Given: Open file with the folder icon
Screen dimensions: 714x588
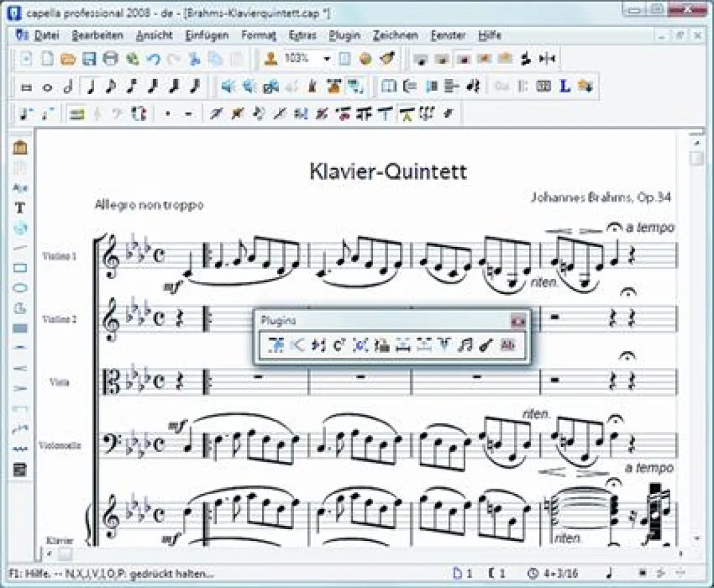Looking at the screenshot, I should click(68, 59).
